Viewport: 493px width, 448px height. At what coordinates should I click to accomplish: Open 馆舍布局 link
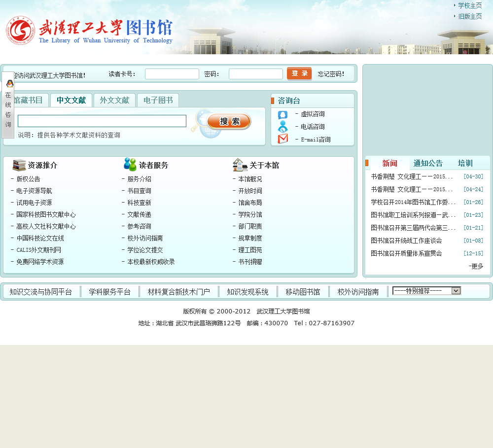point(250,203)
